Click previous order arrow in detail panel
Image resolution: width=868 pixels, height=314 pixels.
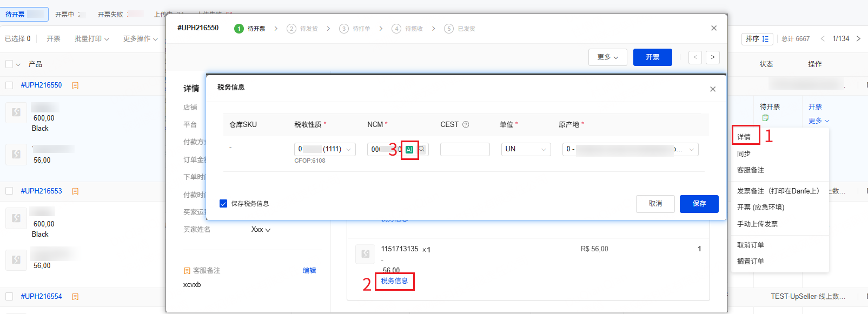click(695, 57)
